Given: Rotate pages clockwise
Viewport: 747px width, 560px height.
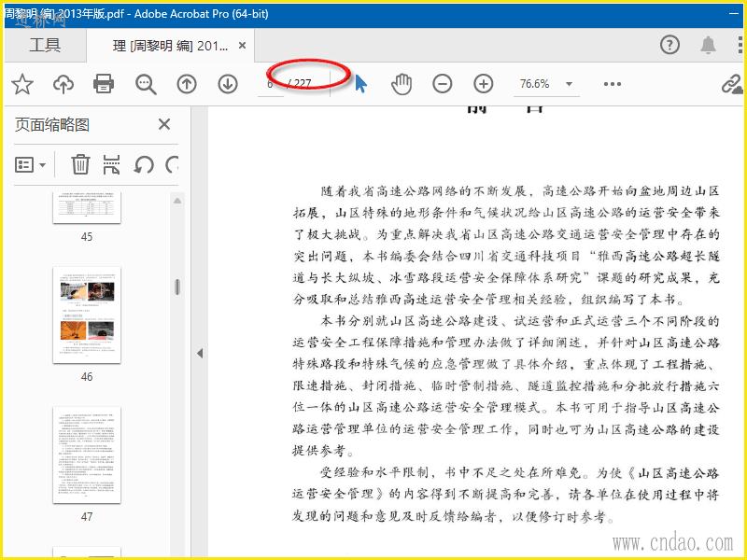Looking at the screenshot, I should click(172, 165).
